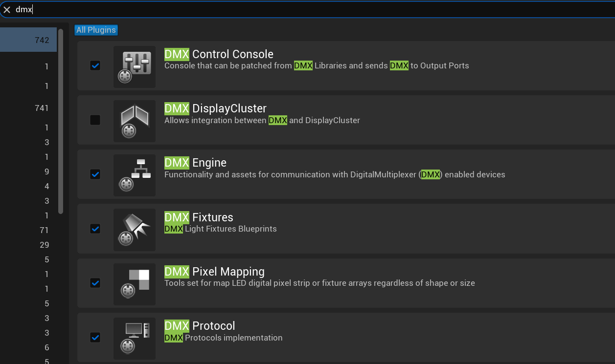The image size is (615, 364).
Task: Select the category row showing count 9
Action: point(28,171)
